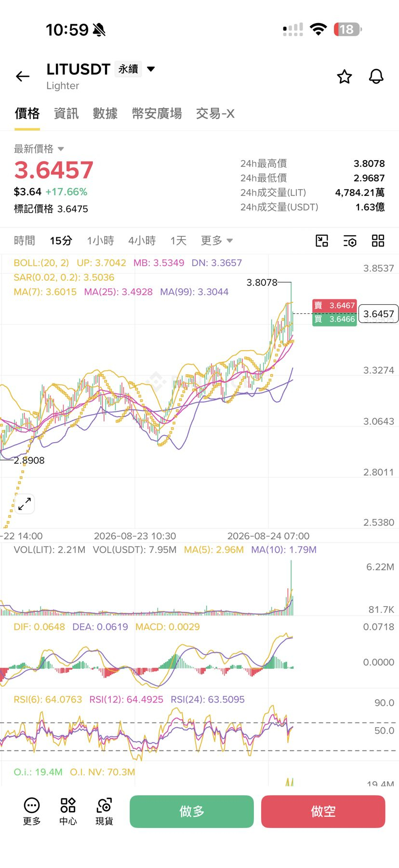Select the 15分 chart interval

coord(61,241)
